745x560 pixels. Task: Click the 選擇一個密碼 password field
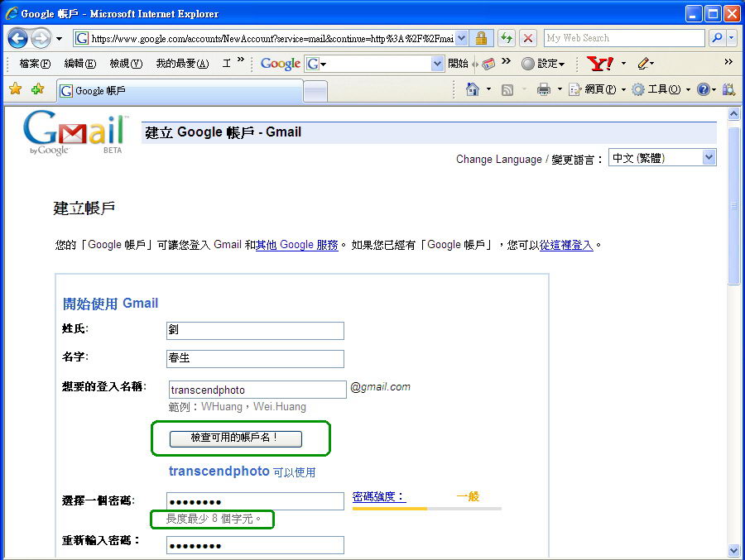click(255, 501)
